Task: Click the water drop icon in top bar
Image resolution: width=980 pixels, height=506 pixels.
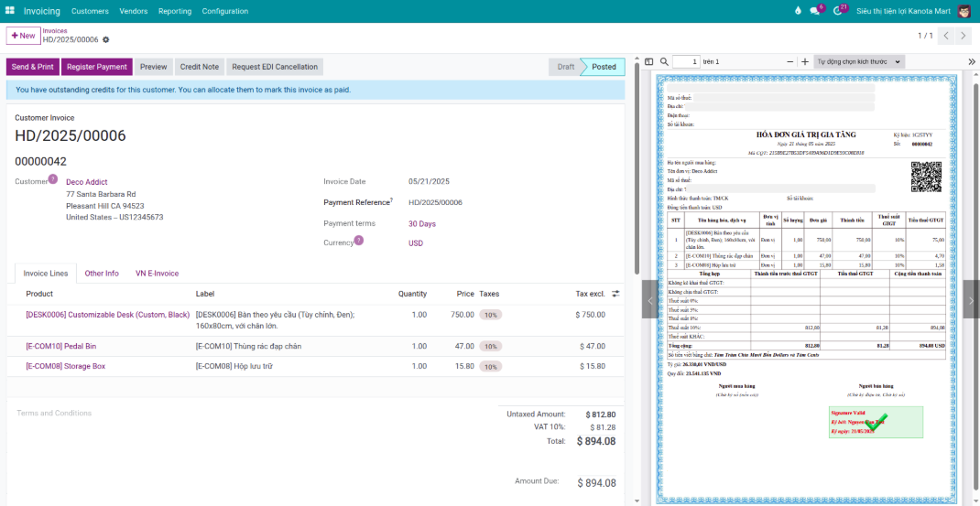Action: click(798, 11)
